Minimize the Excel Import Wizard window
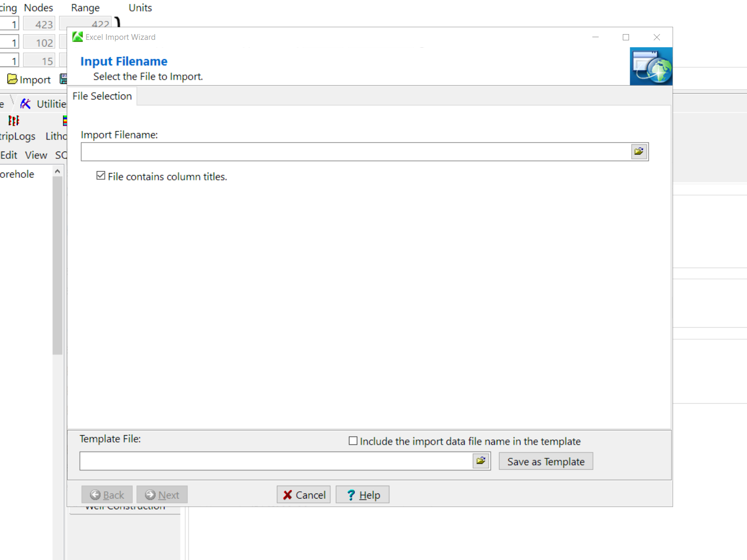This screenshot has height=560, width=747. pyautogui.click(x=596, y=37)
